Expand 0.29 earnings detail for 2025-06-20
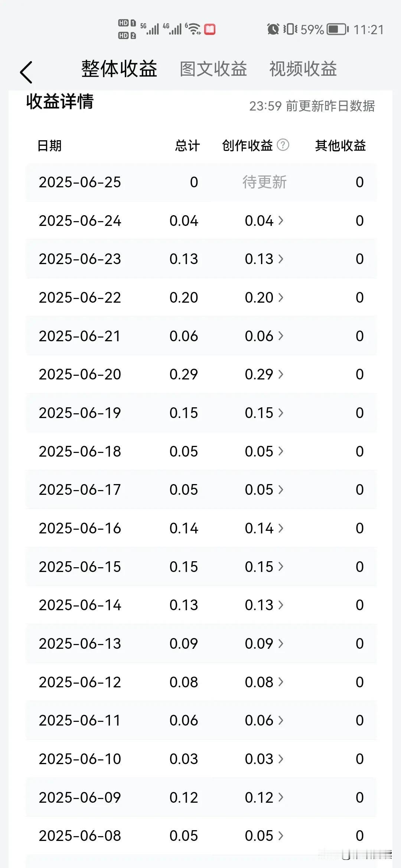 coord(264,374)
